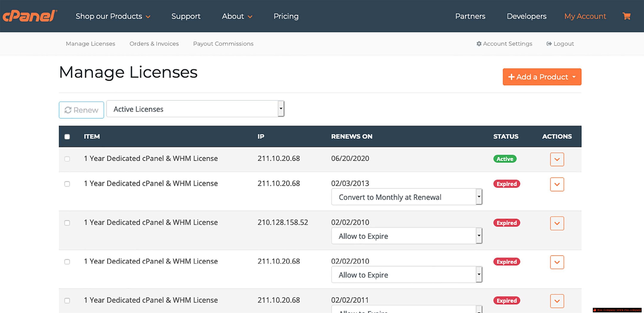Open Convert to Monthly at Renewal dropdown
The width and height of the screenshot is (644, 313).
[407, 197]
